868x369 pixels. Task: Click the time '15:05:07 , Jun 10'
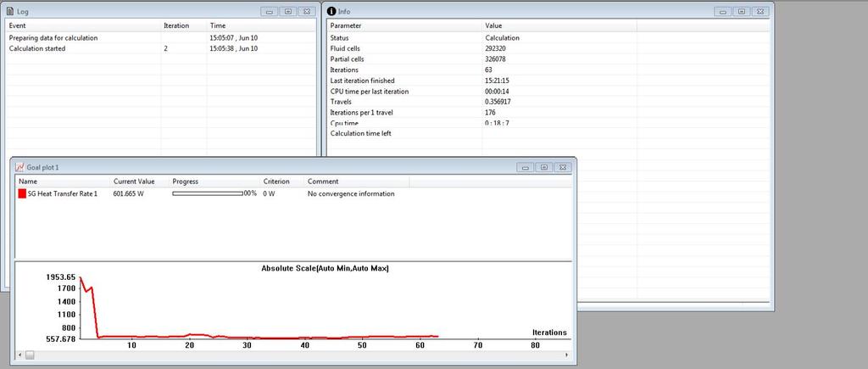pyautogui.click(x=234, y=37)
